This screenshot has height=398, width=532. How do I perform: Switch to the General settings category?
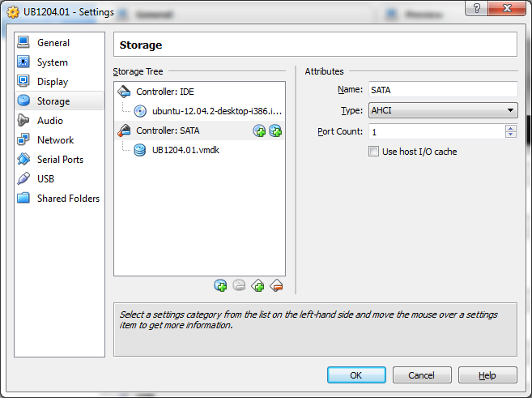tap(53, 43)
